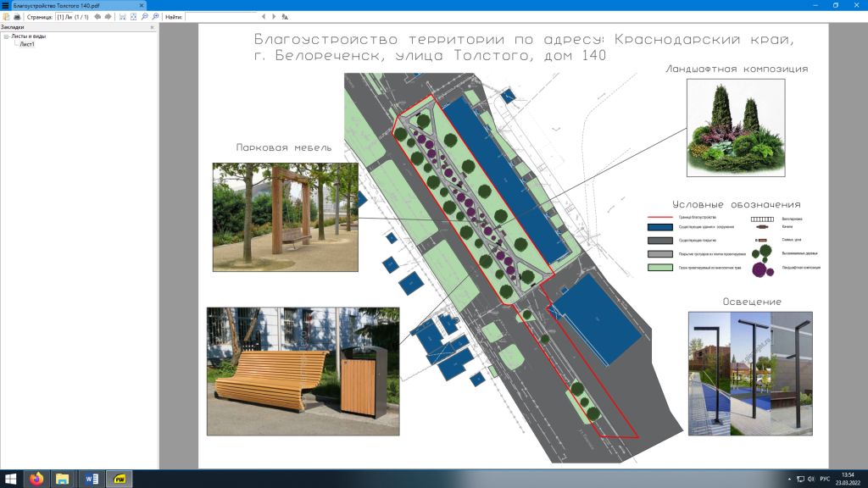This screenshot has width=868, height=488.
Task: Collapse the Листы и виды tree node
Action: tap(5, 37)
